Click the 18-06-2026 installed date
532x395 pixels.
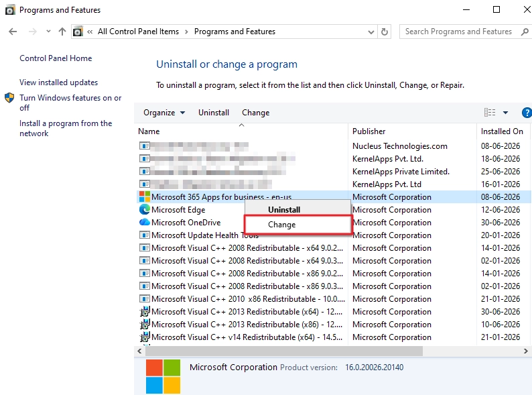[501, 159]
